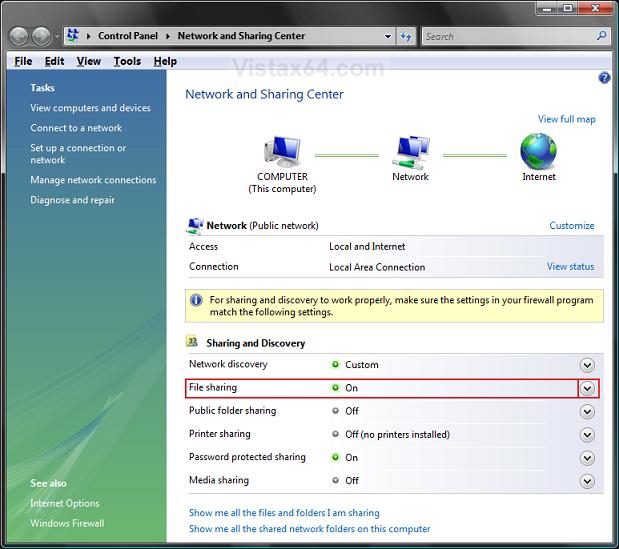Open View full map link

[566, 119]
